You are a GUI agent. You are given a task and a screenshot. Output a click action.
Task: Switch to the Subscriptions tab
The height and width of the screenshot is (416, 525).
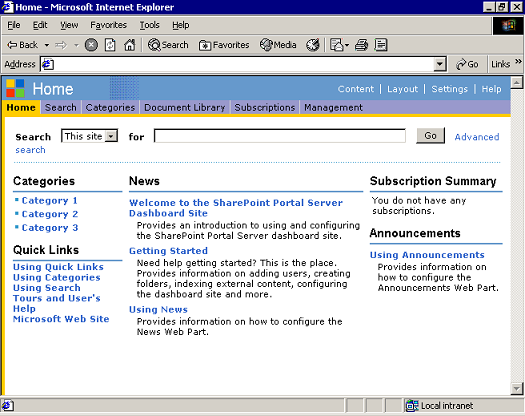pos(265,108)
